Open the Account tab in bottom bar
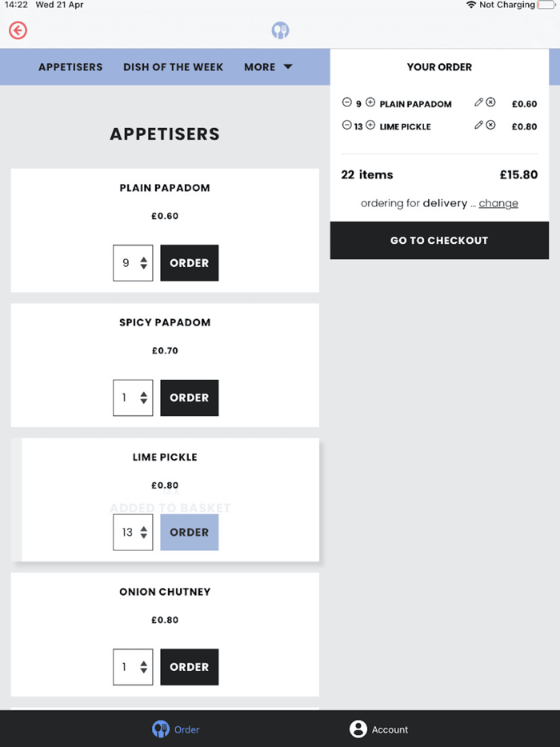The width and height of the screenshot is (560, 747). pyautogui.click(x=379, y=729)
